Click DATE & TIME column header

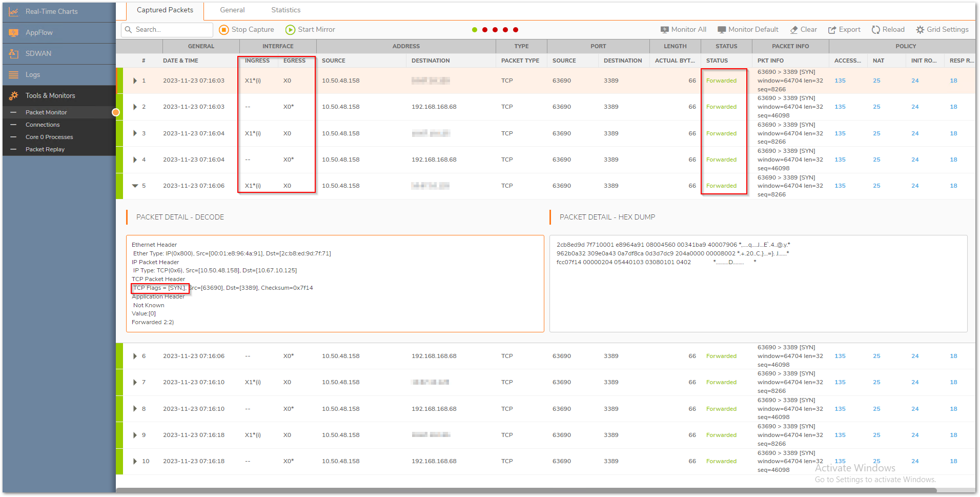coord(180,61)
